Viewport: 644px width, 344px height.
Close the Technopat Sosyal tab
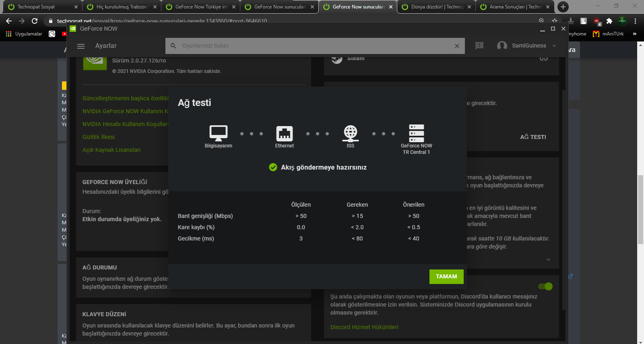click(x=76, y=7)
